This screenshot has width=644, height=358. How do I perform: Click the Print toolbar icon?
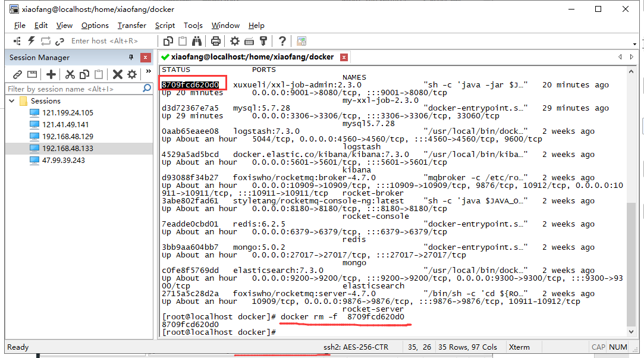coord(215,40)
